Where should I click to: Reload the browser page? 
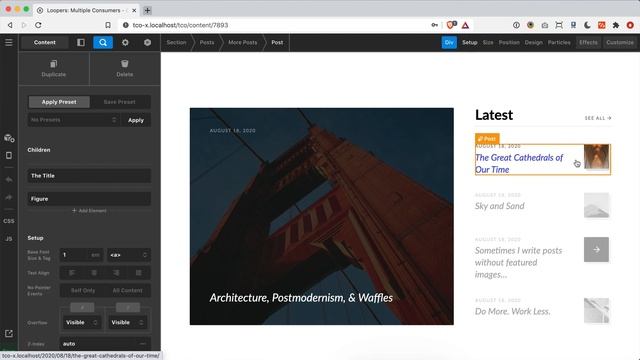click(38, 25)
